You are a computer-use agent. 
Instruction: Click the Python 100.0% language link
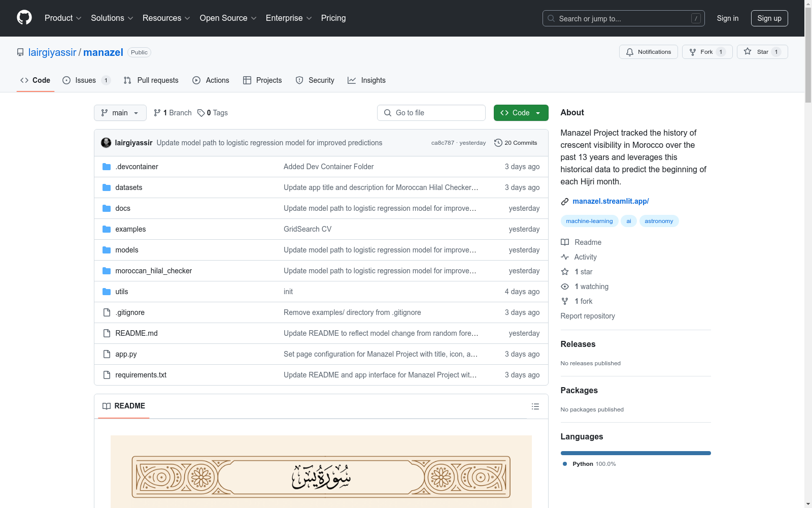(x=589, y=464)
